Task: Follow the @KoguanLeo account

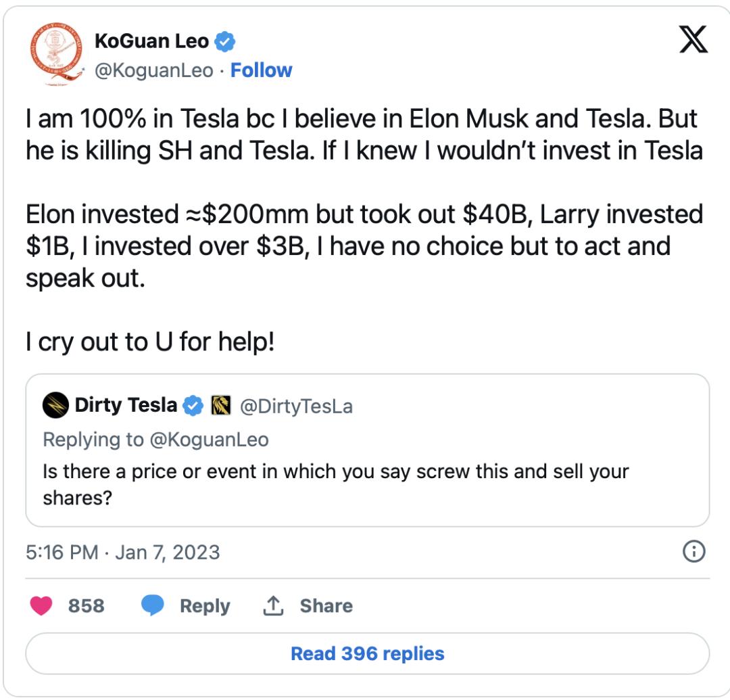Action: (x=261, y=70)
